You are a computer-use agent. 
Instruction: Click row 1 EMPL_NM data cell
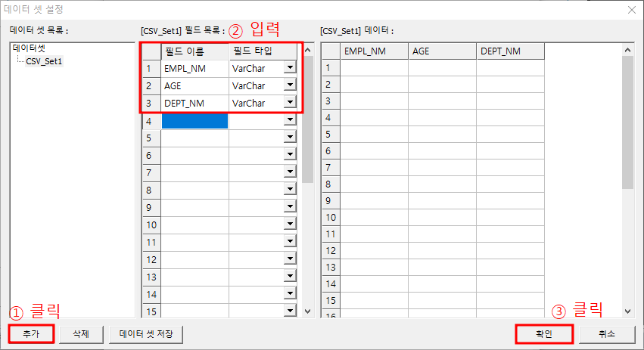[374, 68]
